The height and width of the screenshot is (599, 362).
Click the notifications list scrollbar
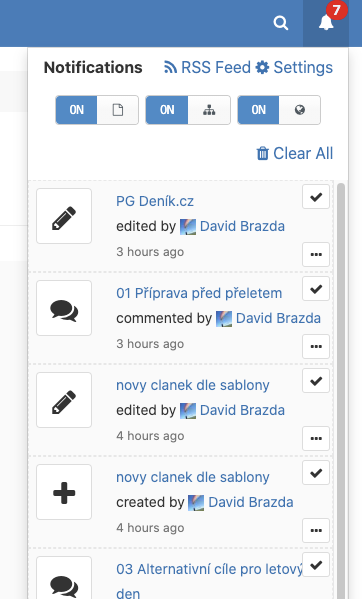(341, 391)
